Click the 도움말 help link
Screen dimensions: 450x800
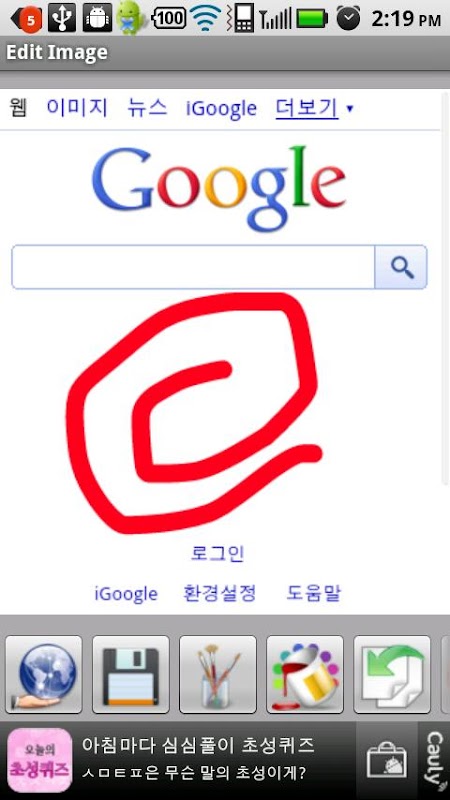[313, 593]
